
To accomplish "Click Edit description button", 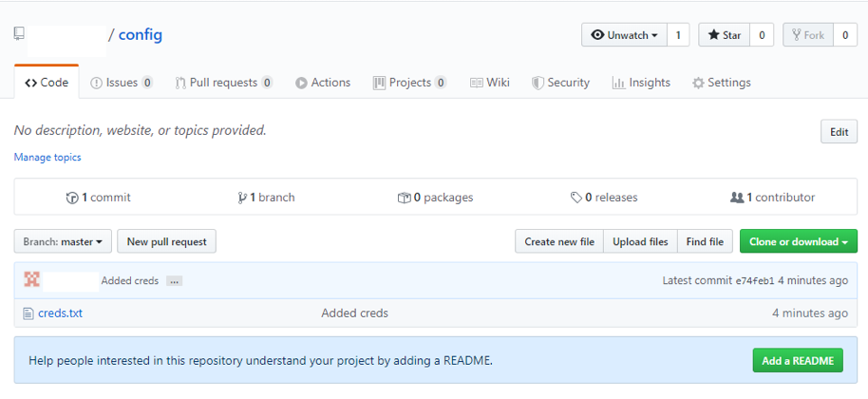I will coord(839,132).
